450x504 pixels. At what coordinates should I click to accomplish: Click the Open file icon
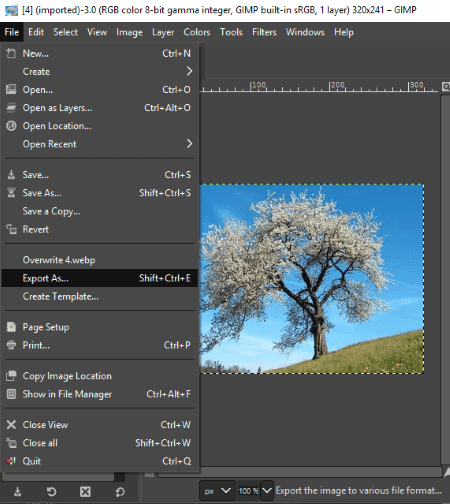pyautogui.click(x=11, y=89)
